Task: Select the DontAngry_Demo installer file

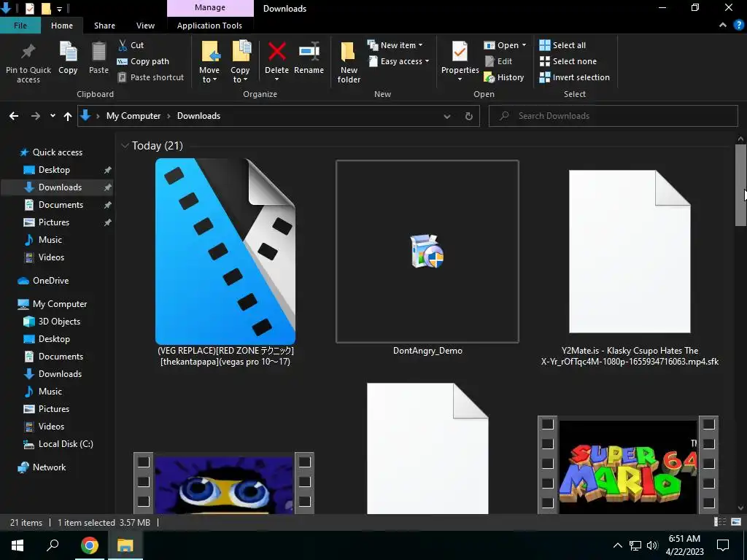Action: pos(427,259)
